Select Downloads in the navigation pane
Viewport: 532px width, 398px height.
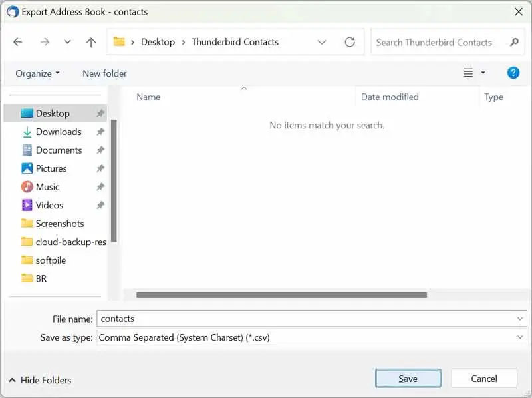point(59,132)
